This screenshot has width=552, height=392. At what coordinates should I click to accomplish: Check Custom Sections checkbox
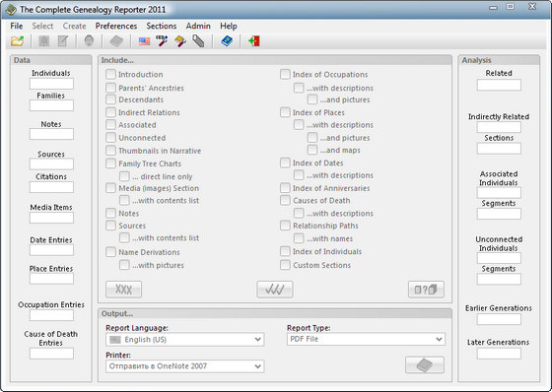tap(285, 265)
